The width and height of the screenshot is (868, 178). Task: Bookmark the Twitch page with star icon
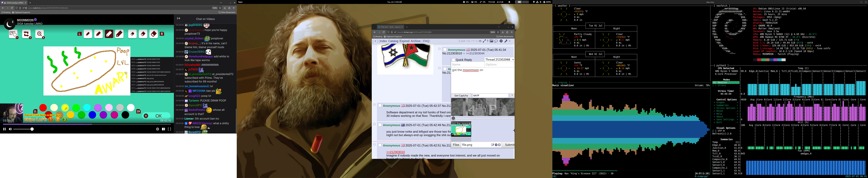(220, 8)
